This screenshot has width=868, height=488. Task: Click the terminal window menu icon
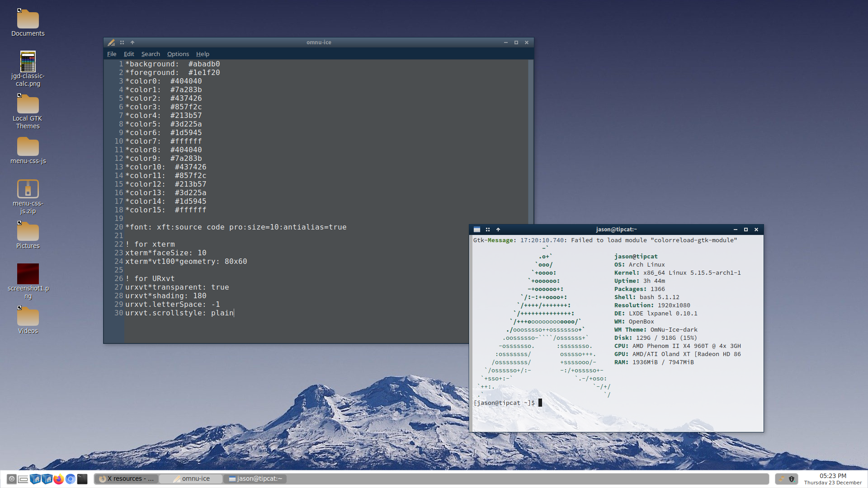(477, 230)
